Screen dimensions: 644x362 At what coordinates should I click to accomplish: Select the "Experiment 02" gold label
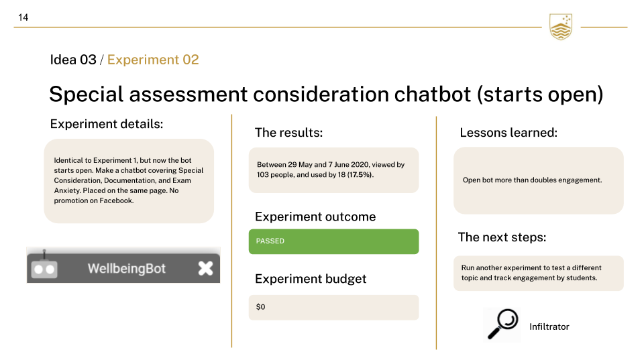click(153, 60)
